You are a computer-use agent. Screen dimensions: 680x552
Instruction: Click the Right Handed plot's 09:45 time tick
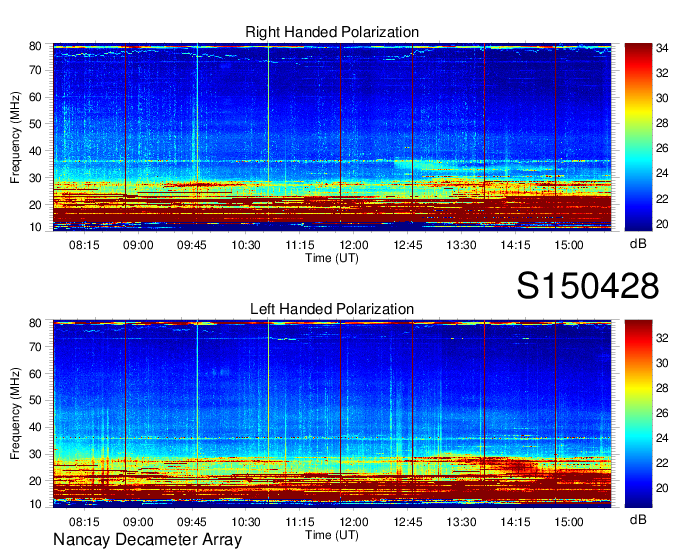coord(192,245)
